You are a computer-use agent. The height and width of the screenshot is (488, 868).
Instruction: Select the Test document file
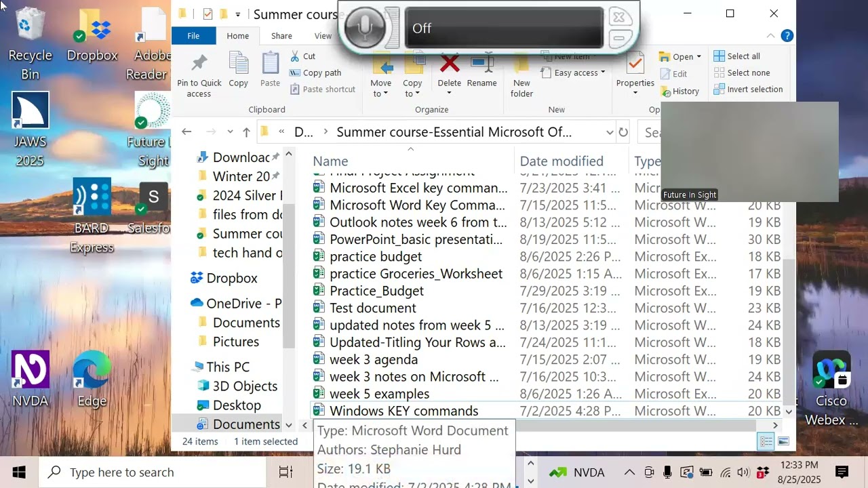click(372, 308)
